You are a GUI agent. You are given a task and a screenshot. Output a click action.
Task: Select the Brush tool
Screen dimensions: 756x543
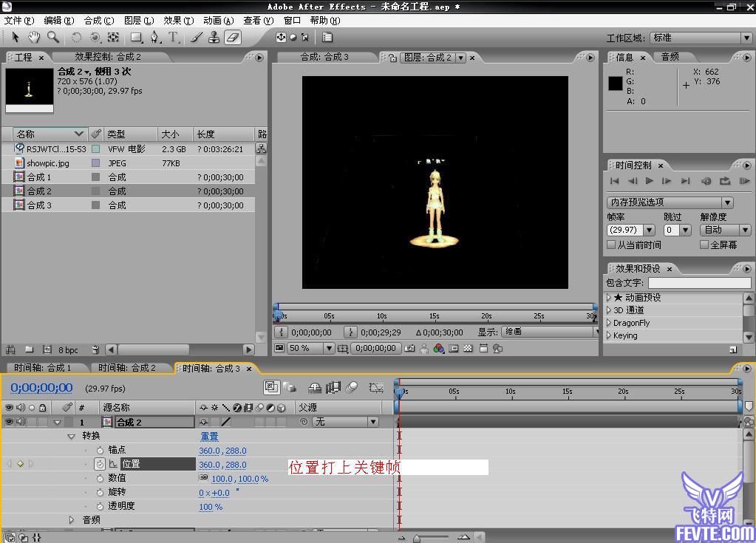click(196, 38)
